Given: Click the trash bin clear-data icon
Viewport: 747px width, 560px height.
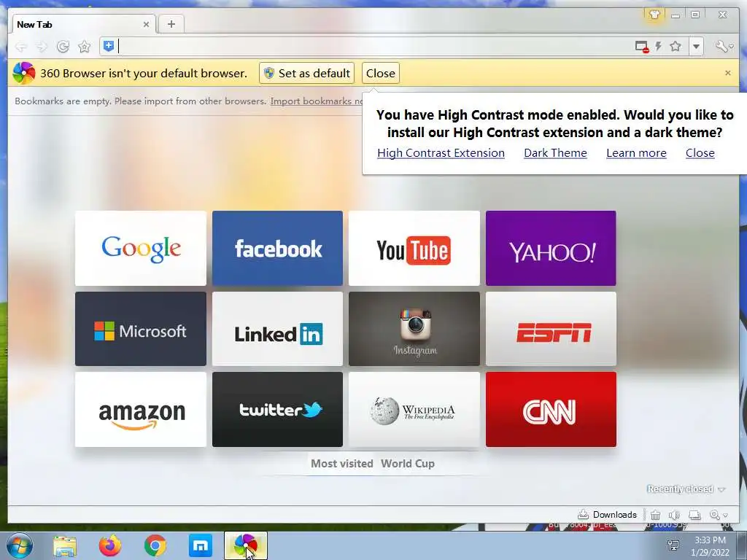Looking at the screenshot, I should coord(656,515).
